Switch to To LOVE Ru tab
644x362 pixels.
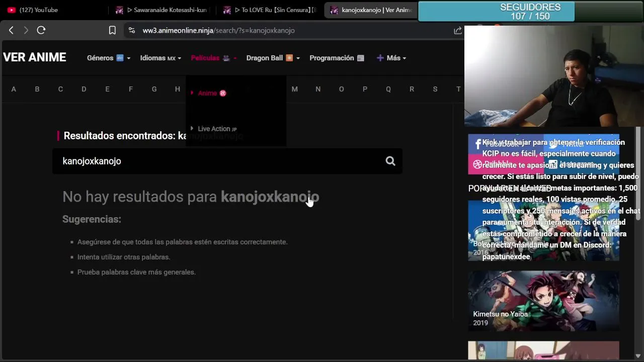tap(270, 10)
